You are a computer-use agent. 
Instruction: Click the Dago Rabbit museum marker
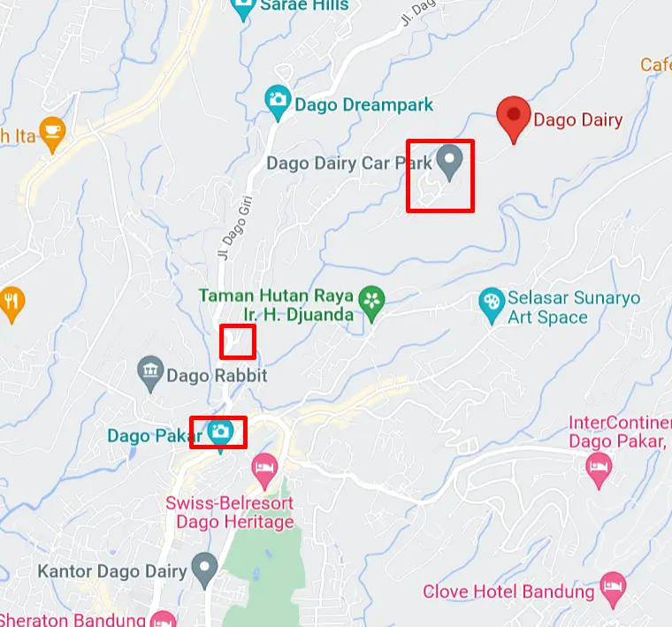(150, 374)
